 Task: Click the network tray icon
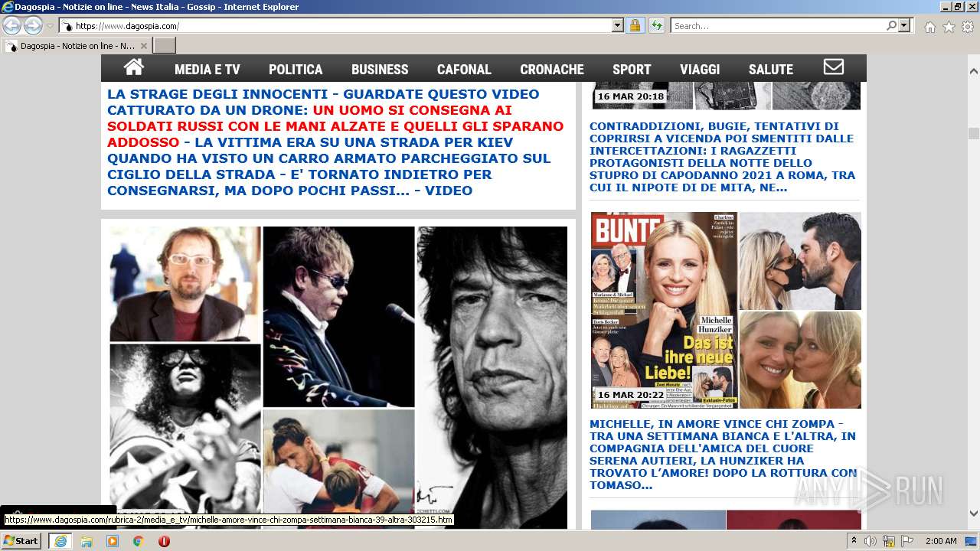tap(890, 541)
